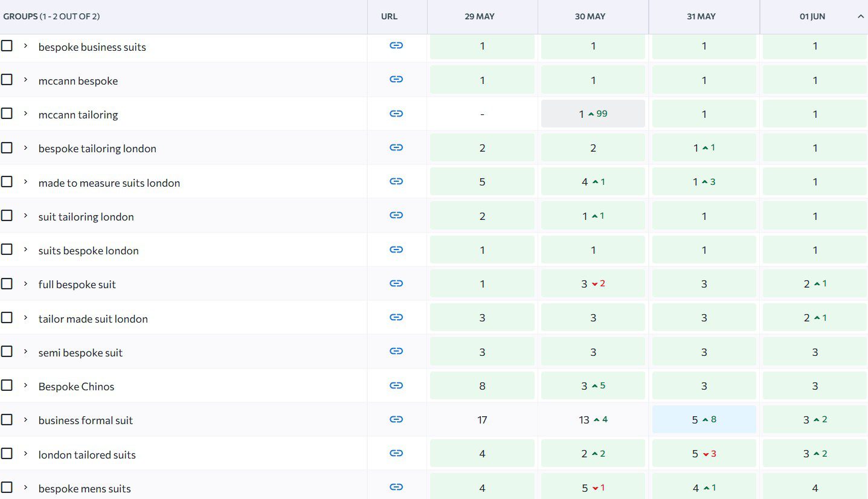Click link icon for bespoke mens suits
Screen dimensions: 868x499
396,487
